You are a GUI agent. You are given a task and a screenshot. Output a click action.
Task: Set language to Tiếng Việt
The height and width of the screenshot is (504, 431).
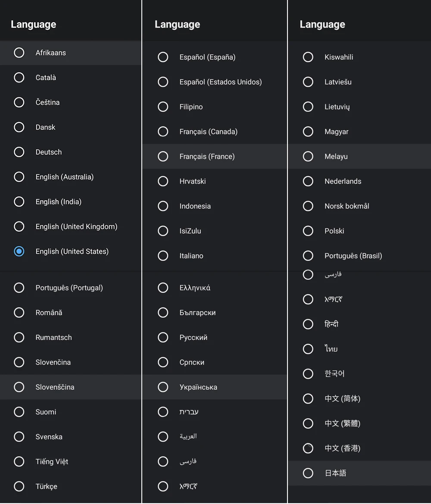[70, 462]
